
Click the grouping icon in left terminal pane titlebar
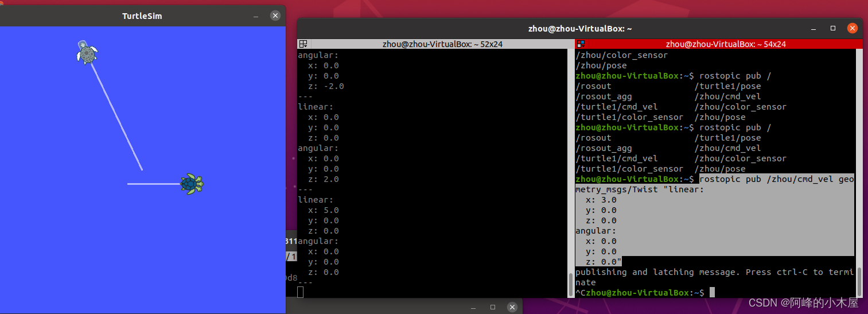pyautogui.click(x=303, y=44)
